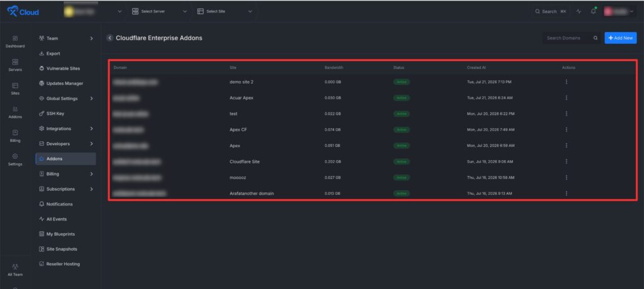
Task: Open Settings gear in left rail
Action: tap(15, 160)
